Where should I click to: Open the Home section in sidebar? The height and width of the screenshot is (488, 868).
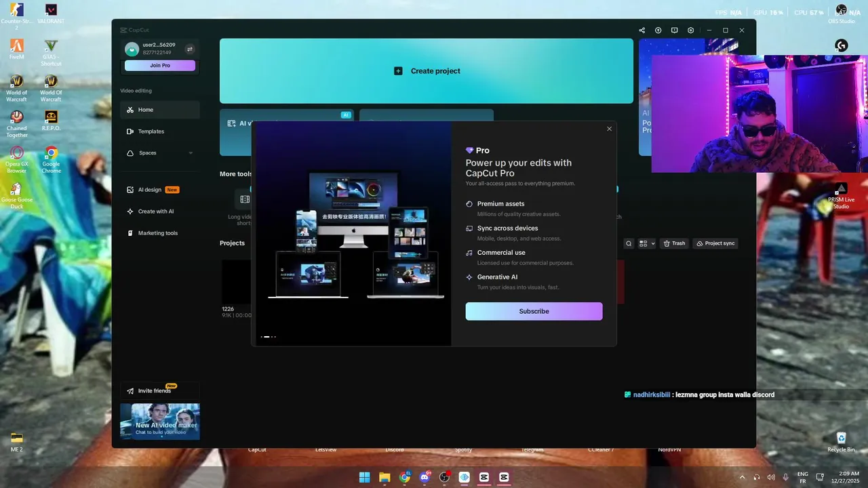pyautogui.click(x=160, y=110)
